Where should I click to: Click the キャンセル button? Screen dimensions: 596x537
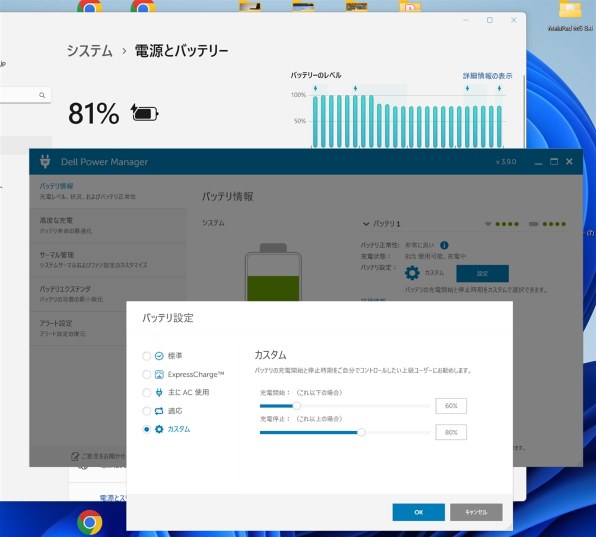[476, 512]
